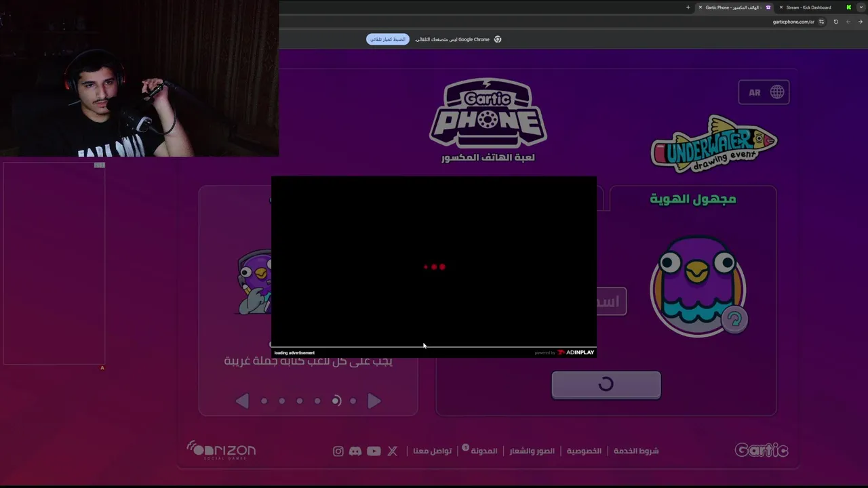Click the garticphone.com/ar address bar
The height and width of the screenshot is (488, 868).
click(x=793, y=22)
